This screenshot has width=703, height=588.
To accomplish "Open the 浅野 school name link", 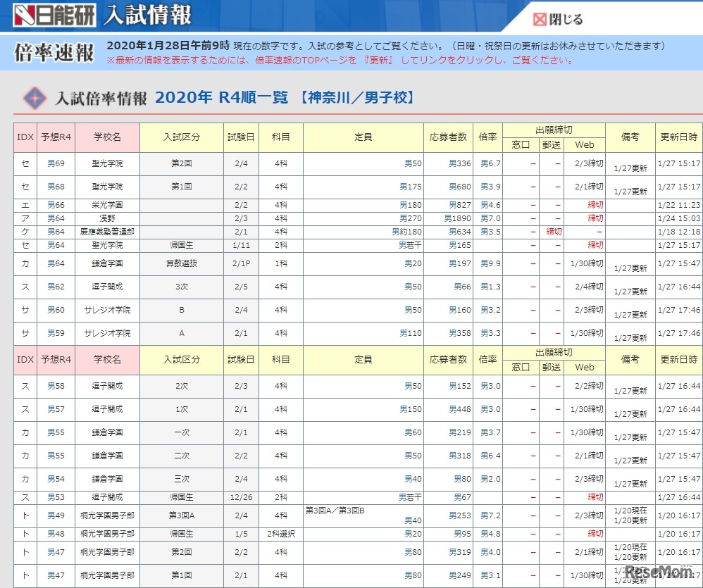I will point(107,218).
